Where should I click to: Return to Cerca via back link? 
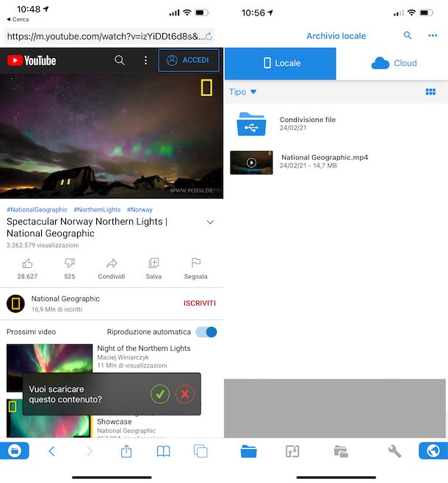point(18,19)
